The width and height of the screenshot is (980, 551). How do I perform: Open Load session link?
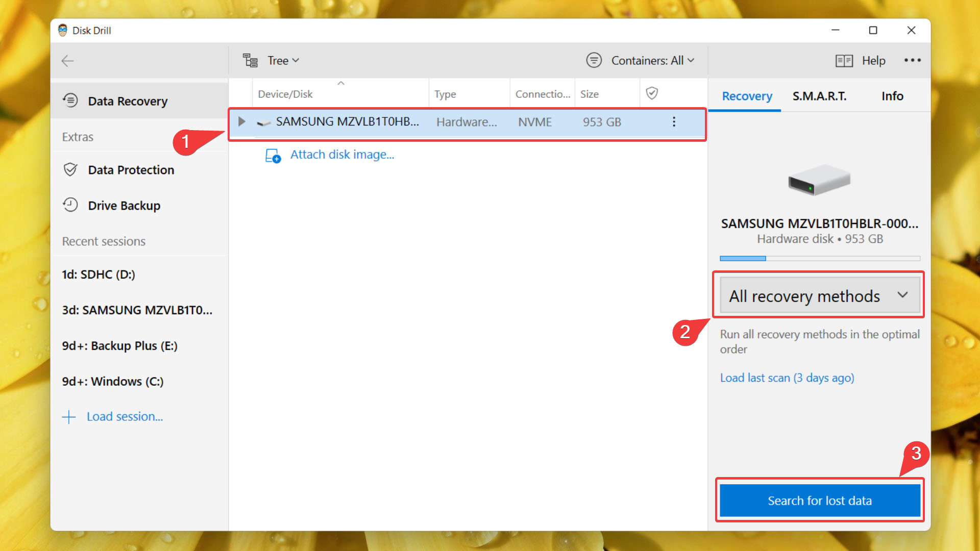(125, 416)
